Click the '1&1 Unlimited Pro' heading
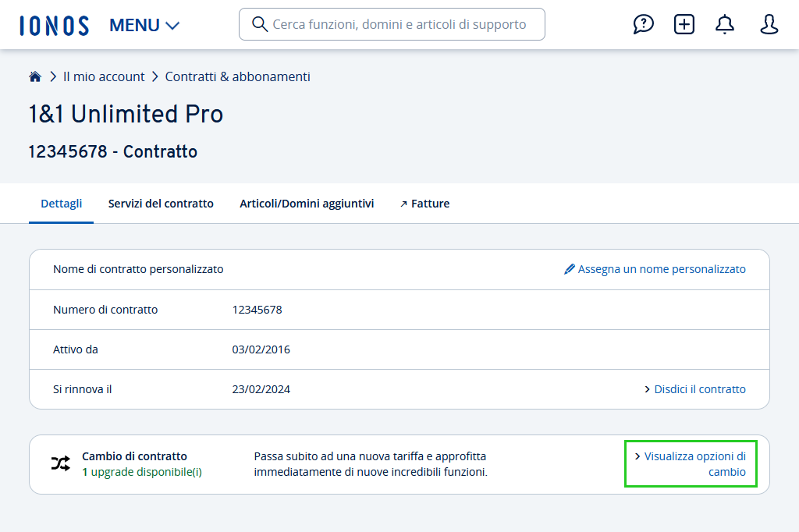The width and height of the screenshot is (799, 532). click(126, 114)
